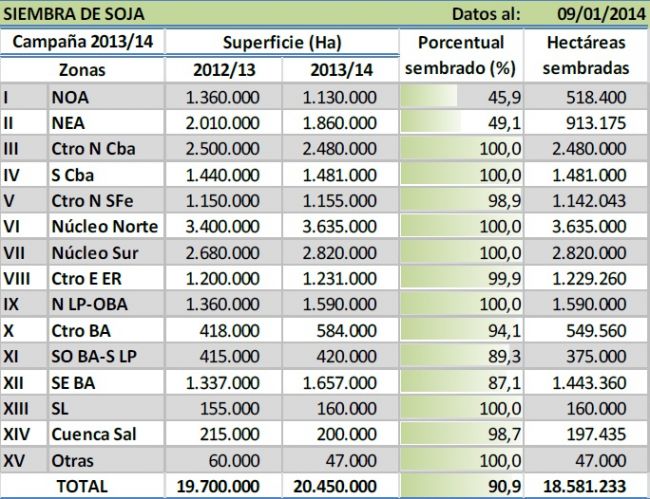This screenshot has width=650, height=499.
Task: Click the Cuenca Sal zone cell
Action: coord(105,434)
